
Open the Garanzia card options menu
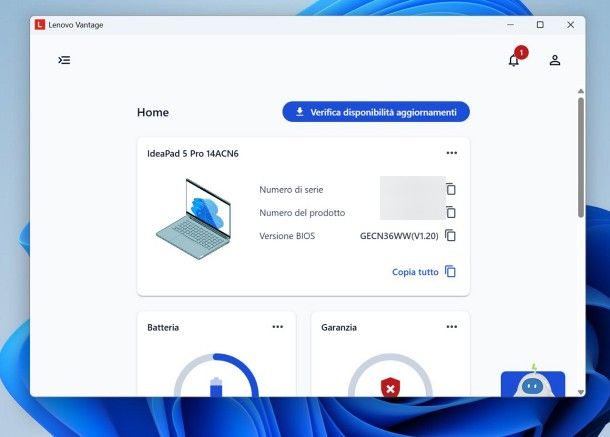pos(452,327)
